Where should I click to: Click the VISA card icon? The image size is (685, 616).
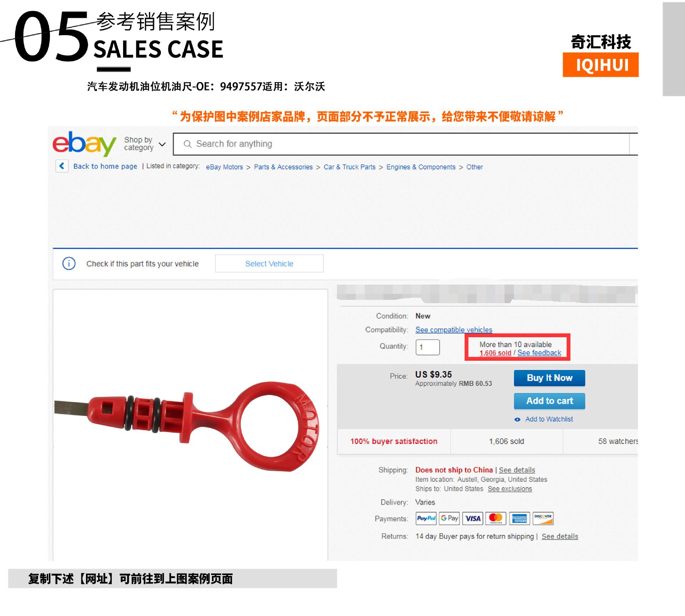tap(473, 518)
